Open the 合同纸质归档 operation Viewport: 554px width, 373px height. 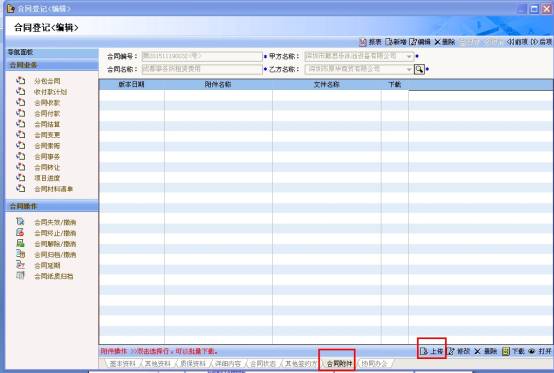[53, 276]
